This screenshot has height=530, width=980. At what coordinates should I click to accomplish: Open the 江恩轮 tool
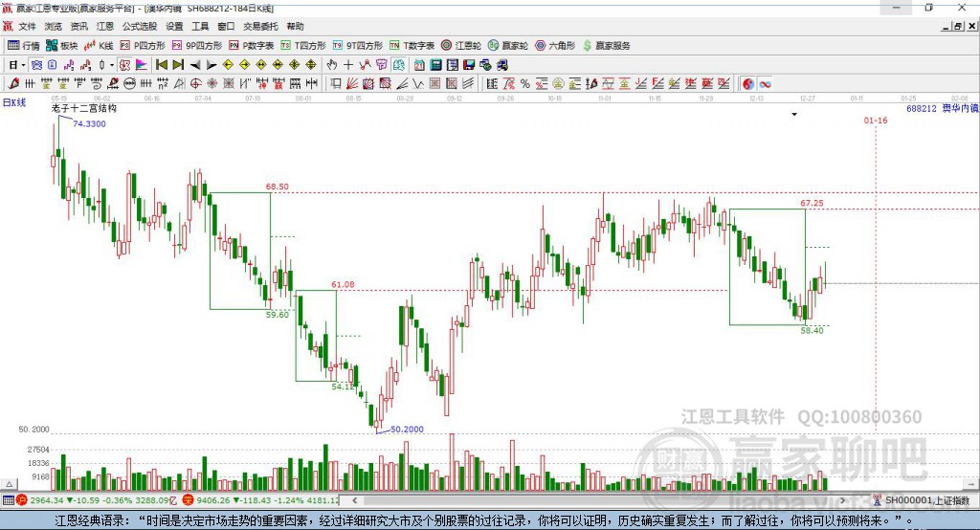(x=461, y=46)
